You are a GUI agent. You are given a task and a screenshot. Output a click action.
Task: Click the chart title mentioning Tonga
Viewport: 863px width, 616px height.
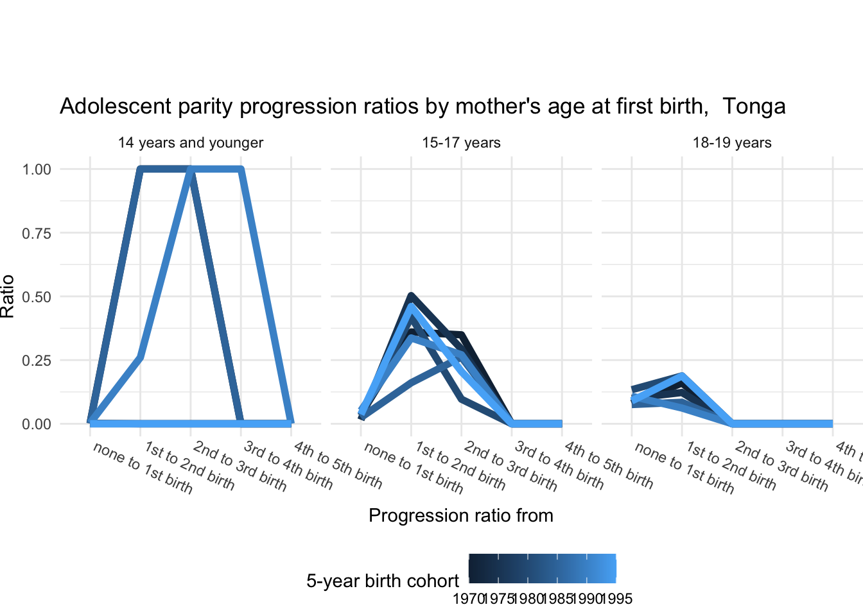423,106
